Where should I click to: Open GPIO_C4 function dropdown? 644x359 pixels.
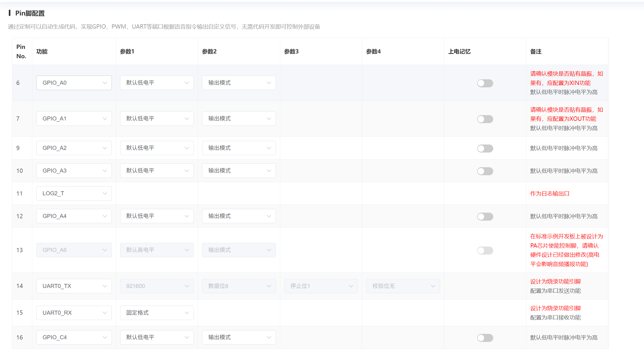point(74,337)
